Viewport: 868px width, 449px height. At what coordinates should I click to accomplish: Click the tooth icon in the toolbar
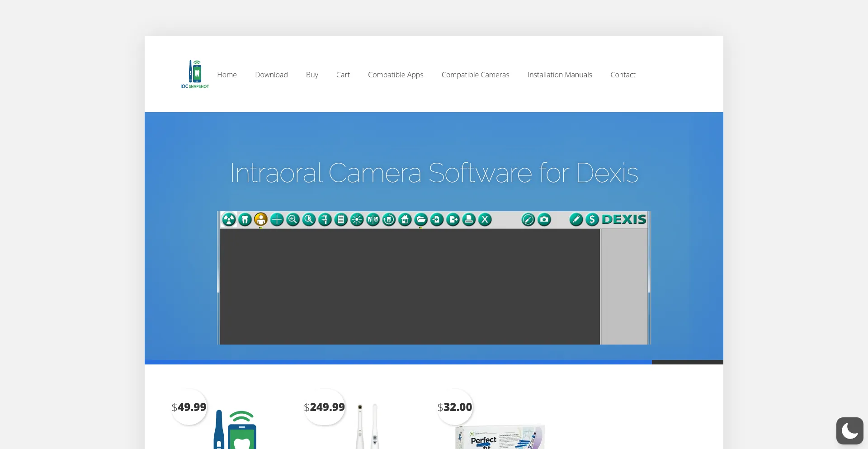245,220
